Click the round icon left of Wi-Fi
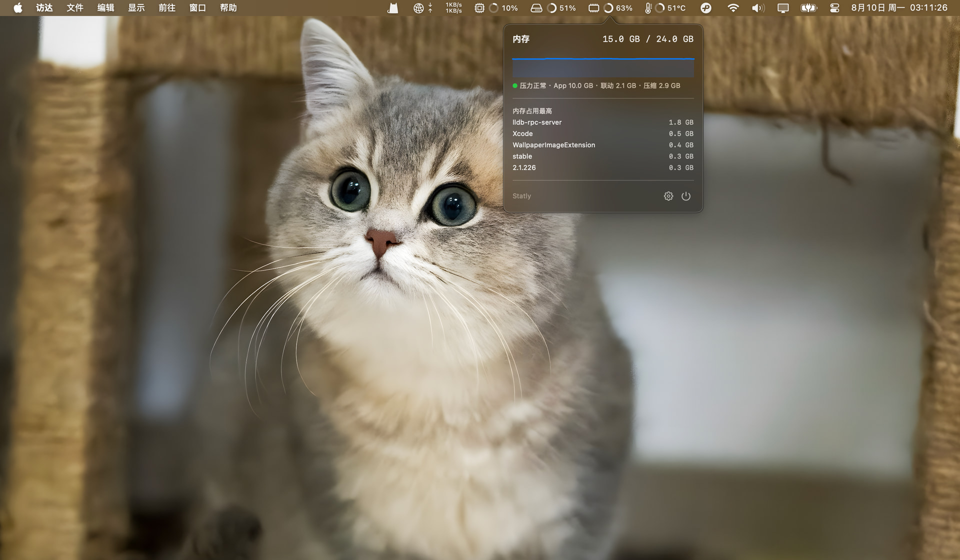 706,8
